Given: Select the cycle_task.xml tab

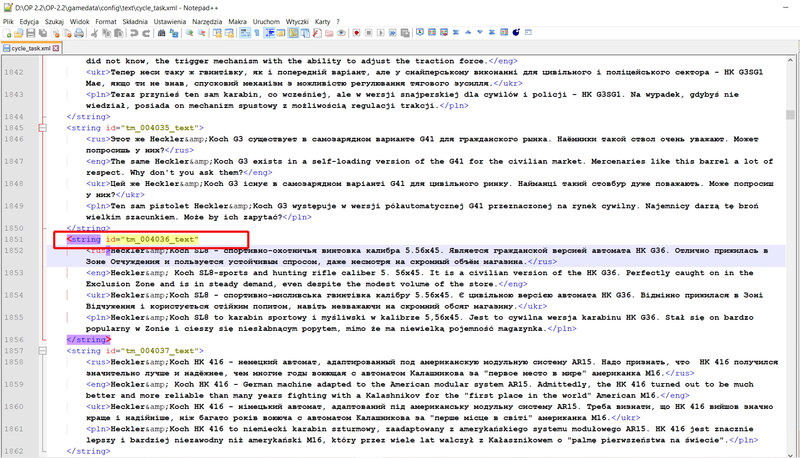Looking at the screenshot, I should click(x=30, y=47).
